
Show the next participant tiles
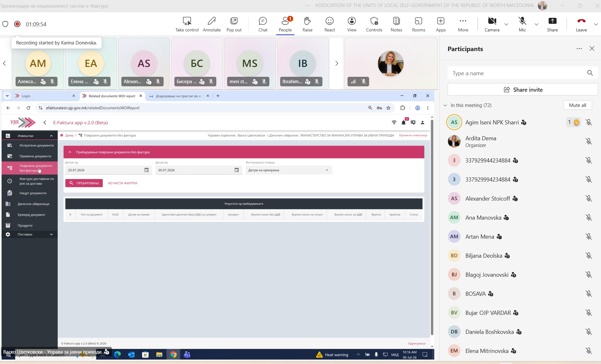click(337, 63)
